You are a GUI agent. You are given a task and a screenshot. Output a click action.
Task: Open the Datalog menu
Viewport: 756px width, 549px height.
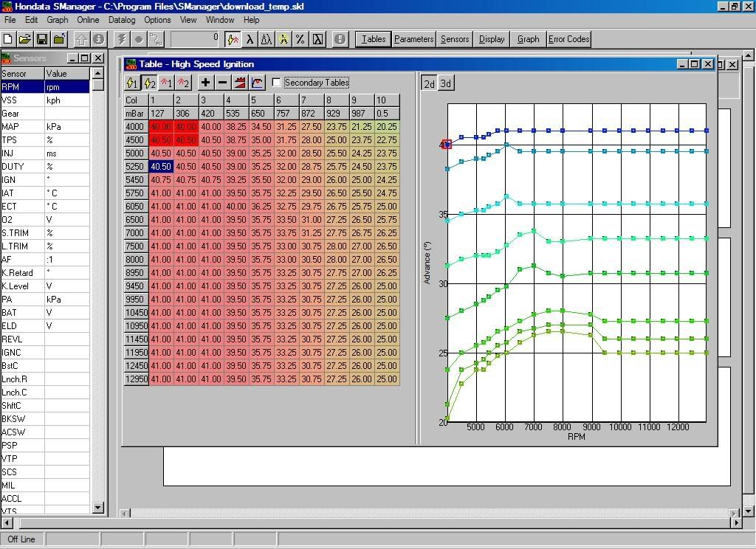[122, 20]
